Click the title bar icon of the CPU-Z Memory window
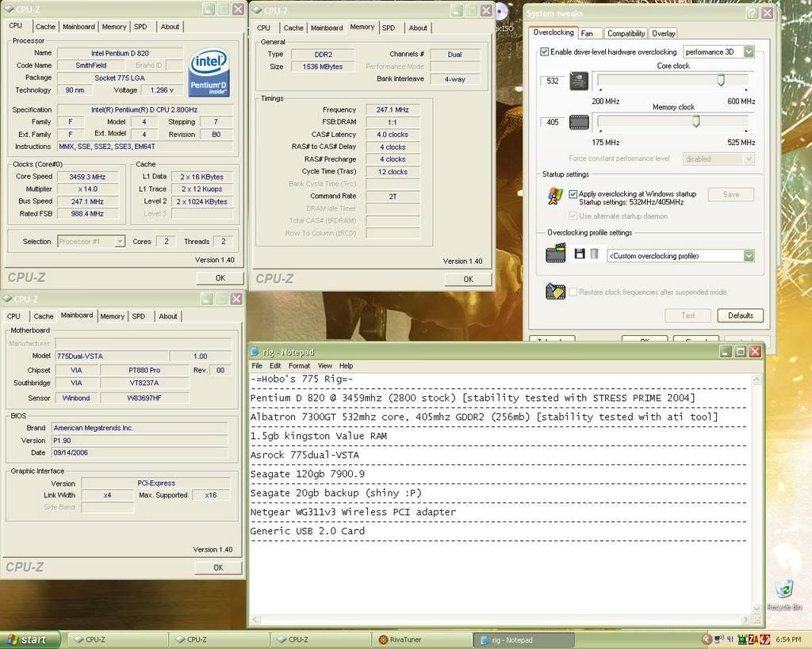Screen dimensions: 812x649 click(x=256, y=10)
